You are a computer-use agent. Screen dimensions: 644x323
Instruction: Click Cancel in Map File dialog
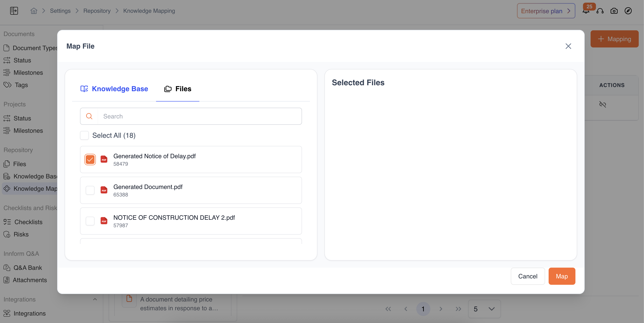[x=528, y=276]
